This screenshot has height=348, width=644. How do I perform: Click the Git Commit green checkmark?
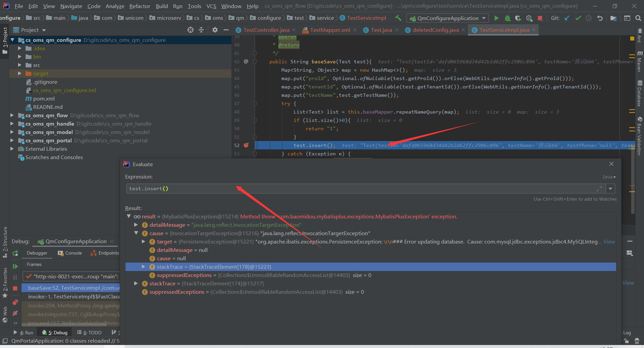(x=578, y=18)
